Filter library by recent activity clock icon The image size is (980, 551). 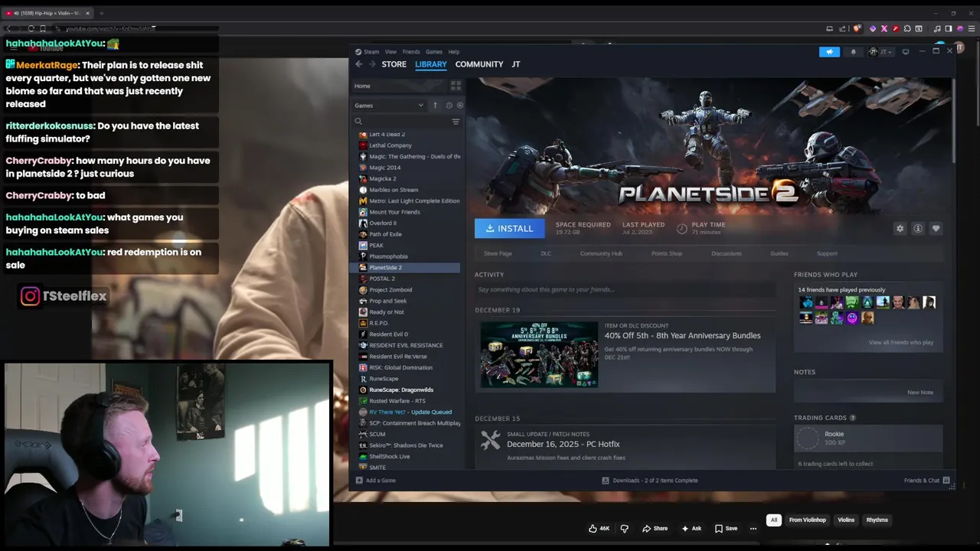449,105
